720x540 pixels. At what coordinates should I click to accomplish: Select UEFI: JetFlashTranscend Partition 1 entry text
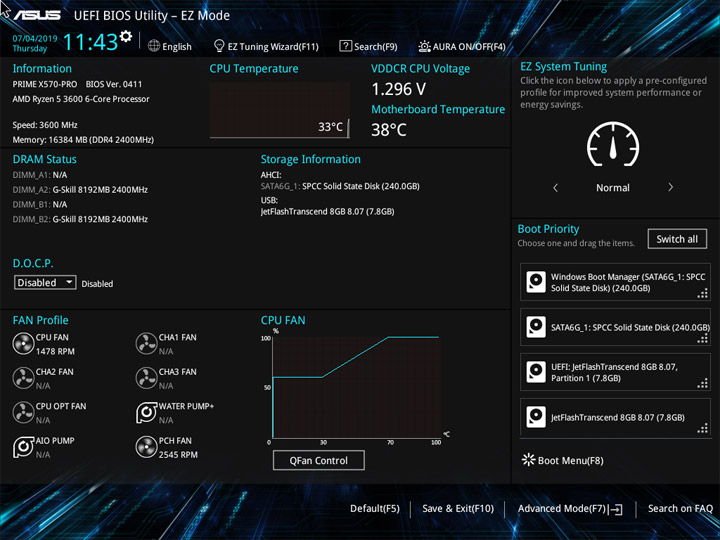[x=614, y=372]
